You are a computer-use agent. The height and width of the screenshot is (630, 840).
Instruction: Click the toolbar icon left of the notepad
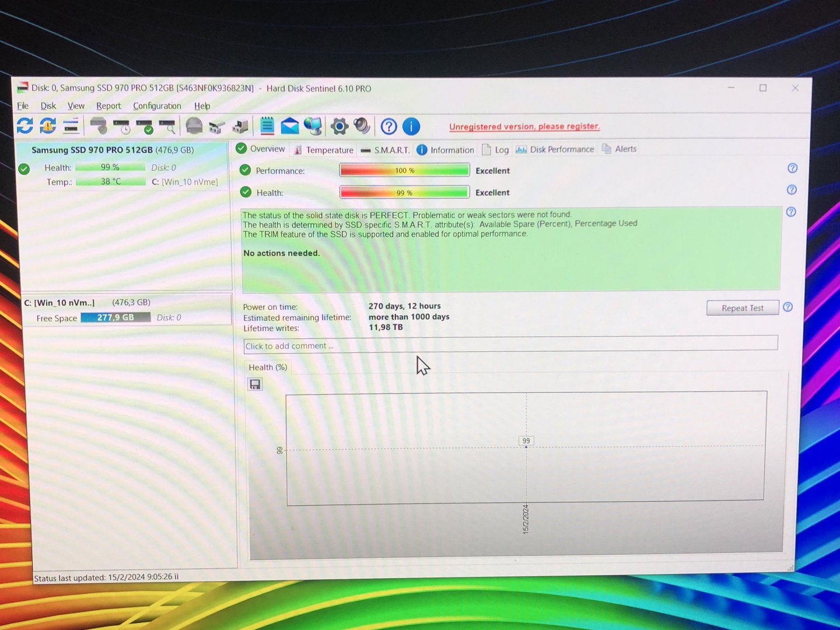click(240, 126)
